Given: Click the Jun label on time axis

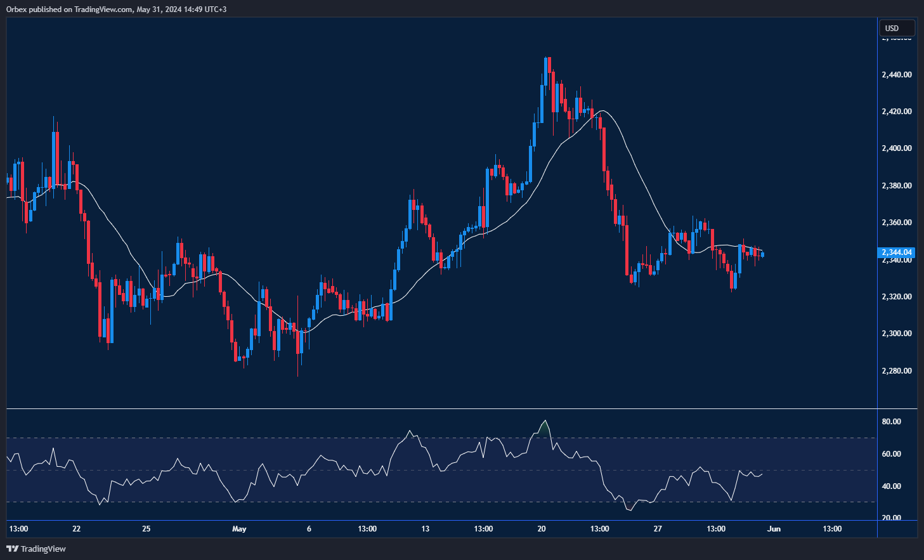Looking at the screenshot, I should (x=774, y=529).
